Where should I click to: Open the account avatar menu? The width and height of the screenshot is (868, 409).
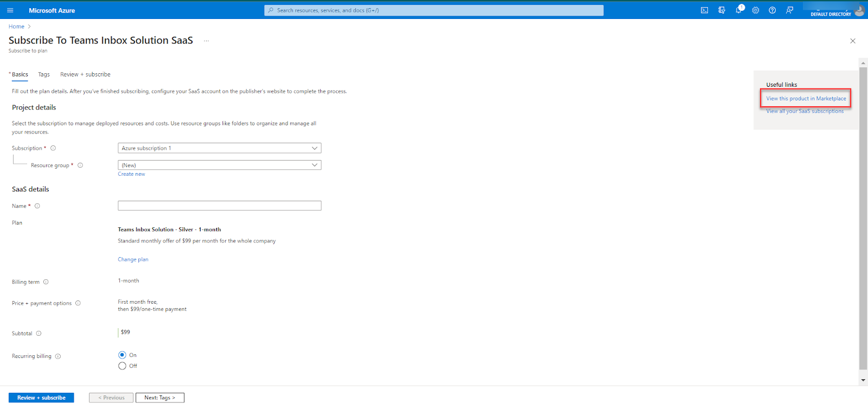859,10
